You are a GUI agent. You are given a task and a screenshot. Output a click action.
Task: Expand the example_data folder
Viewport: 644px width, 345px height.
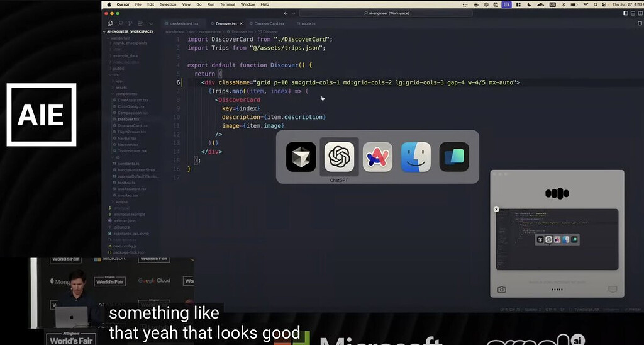point(125,55)
